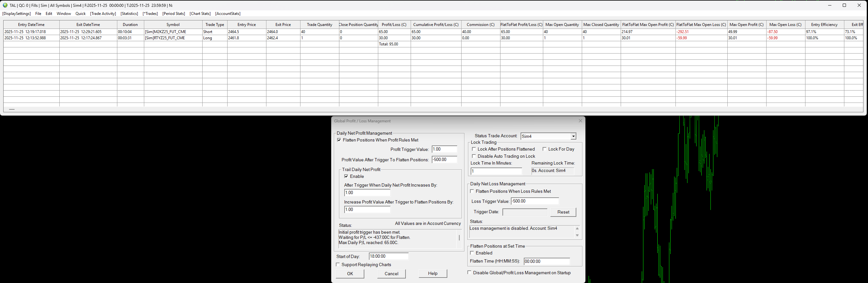Click Reset next to Trigger Date
The image size is (868, 283).
[x=563, y=212]
